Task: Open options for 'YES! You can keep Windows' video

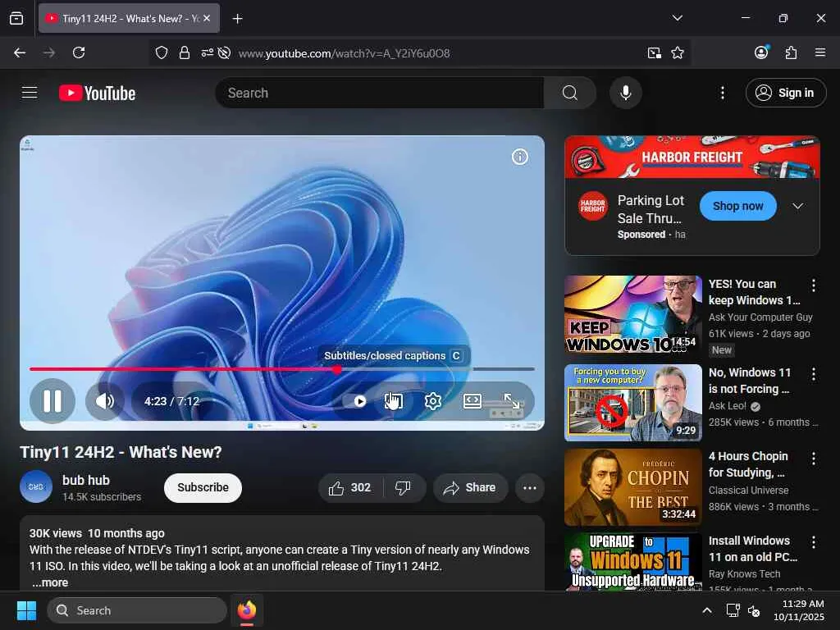Action: click(813, 285)
